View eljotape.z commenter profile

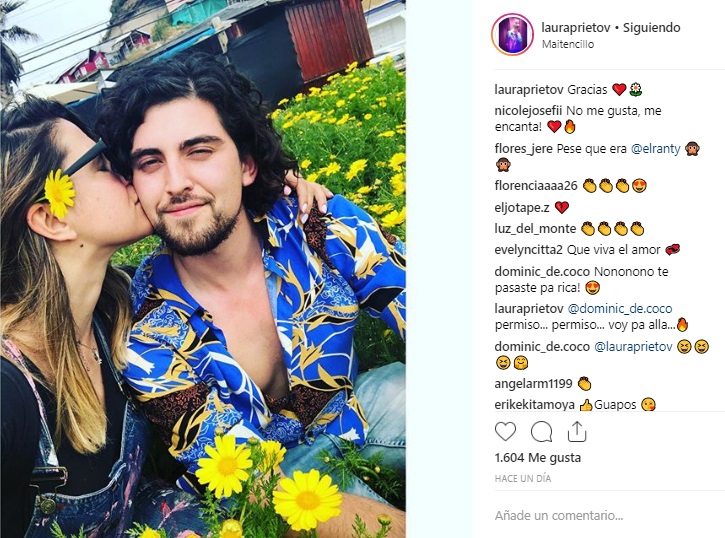pos(522,208)
